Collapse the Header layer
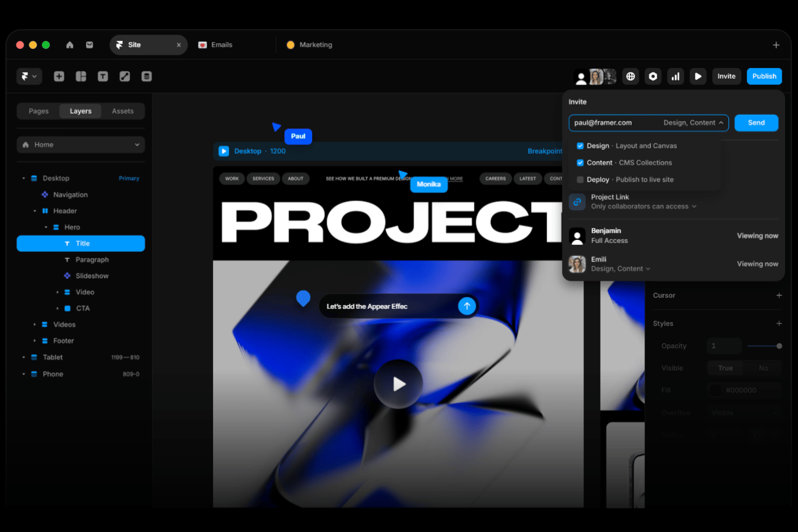 click(35, 211)
